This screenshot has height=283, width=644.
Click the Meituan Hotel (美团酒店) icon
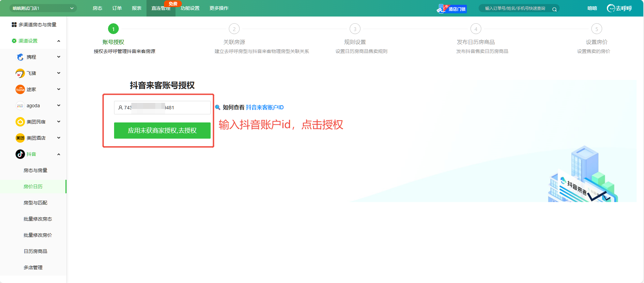[20, 138]
